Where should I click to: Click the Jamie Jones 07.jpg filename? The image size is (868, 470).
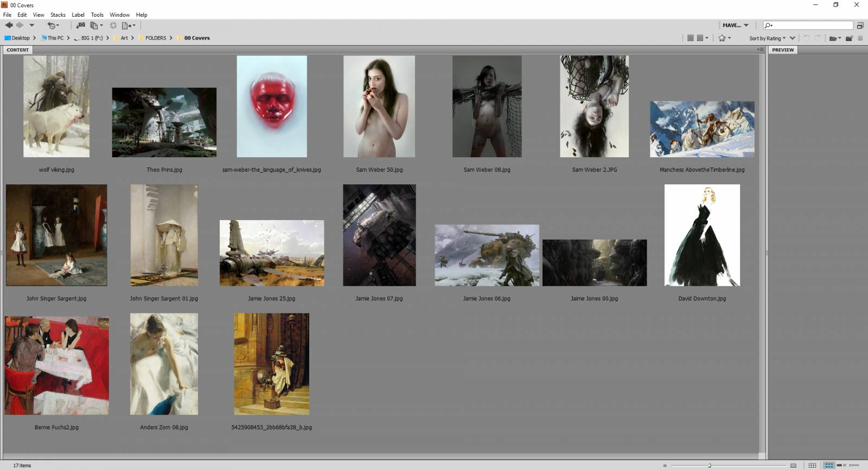pyautogui.click(x=379, y=299)
